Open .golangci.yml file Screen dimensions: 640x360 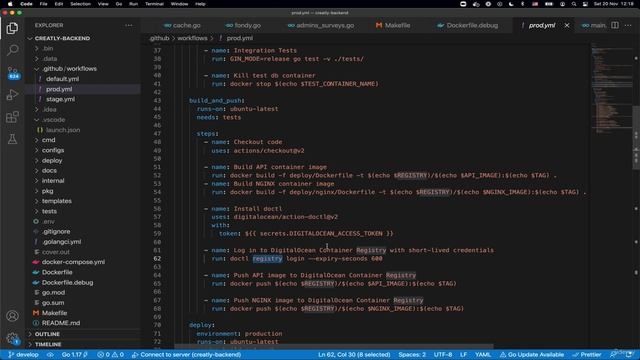(61, 242)
